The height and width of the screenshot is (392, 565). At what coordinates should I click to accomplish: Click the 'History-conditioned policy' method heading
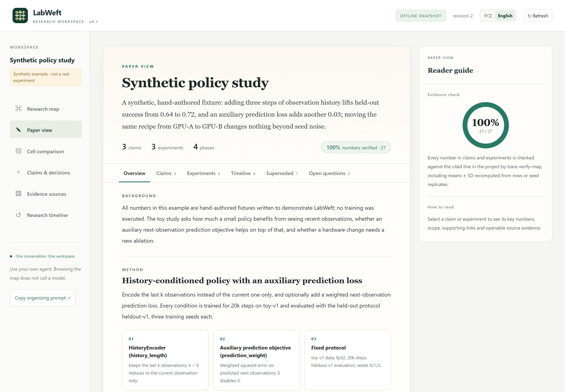[x=242, y=281]
